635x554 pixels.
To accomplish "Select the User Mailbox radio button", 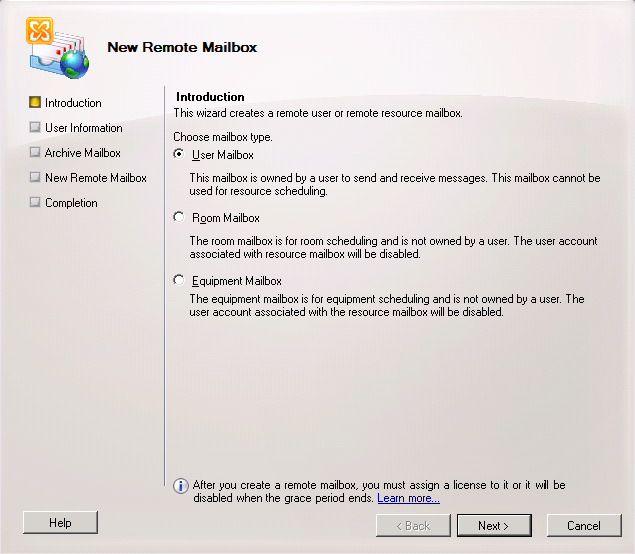I will (179, 155).
